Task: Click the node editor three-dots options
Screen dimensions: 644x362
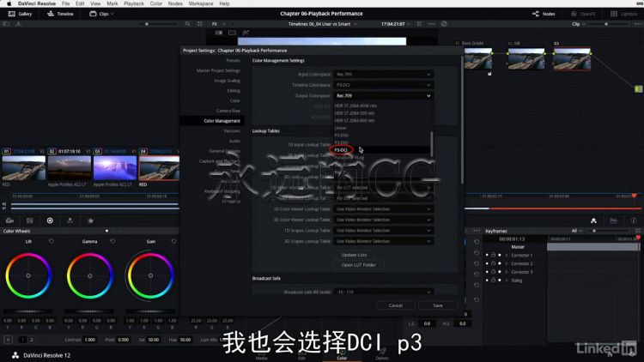Action: pyautogui.click(x=637, y=24)
